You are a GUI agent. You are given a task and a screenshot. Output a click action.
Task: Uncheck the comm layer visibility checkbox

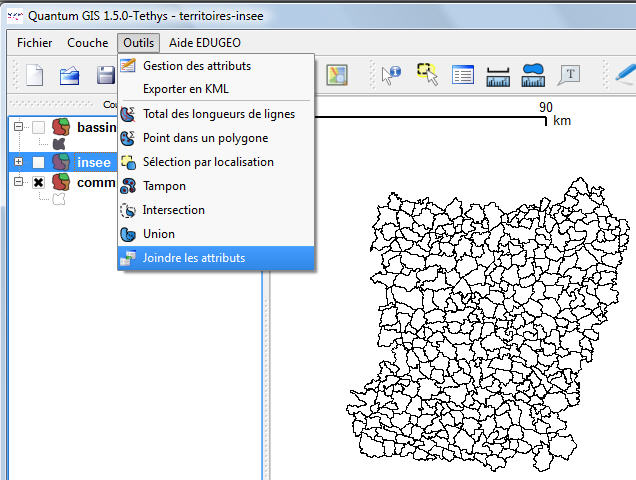[38, 183]
